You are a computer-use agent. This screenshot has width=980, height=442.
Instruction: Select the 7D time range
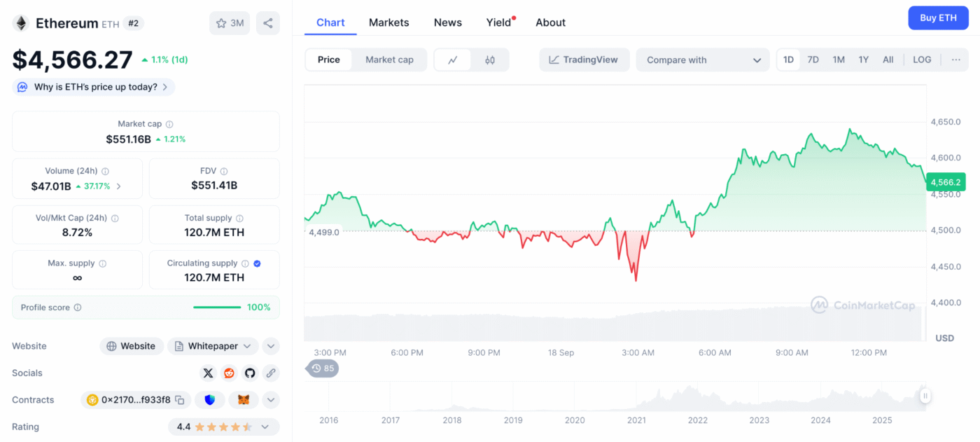pos(813,60)
